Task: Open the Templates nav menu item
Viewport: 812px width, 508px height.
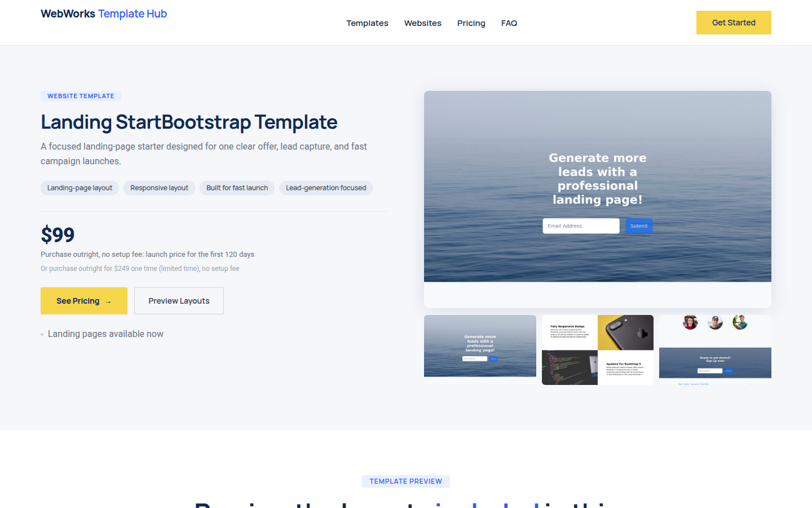Action: [367, 23]
